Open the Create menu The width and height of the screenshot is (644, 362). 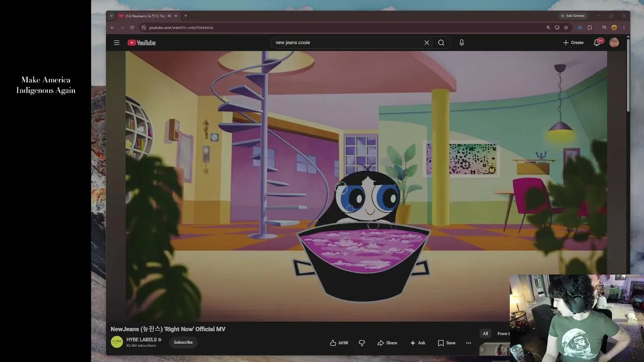click(x=573, y=43)
